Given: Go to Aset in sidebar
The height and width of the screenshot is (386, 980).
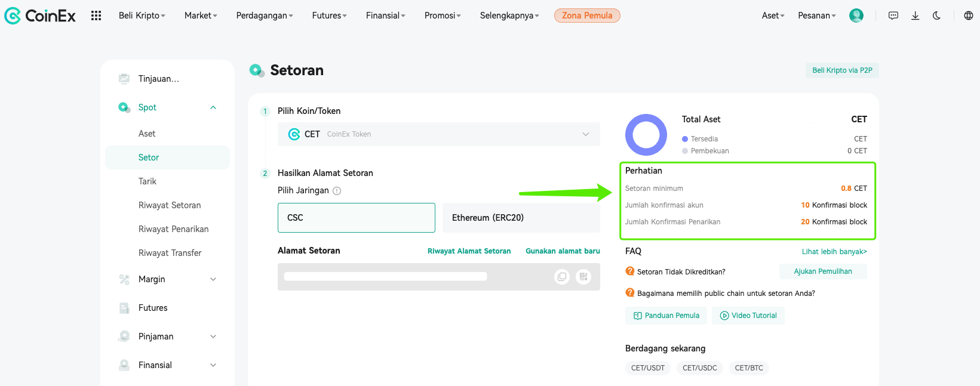Looking at the screenshot, I should coord(147,134).
